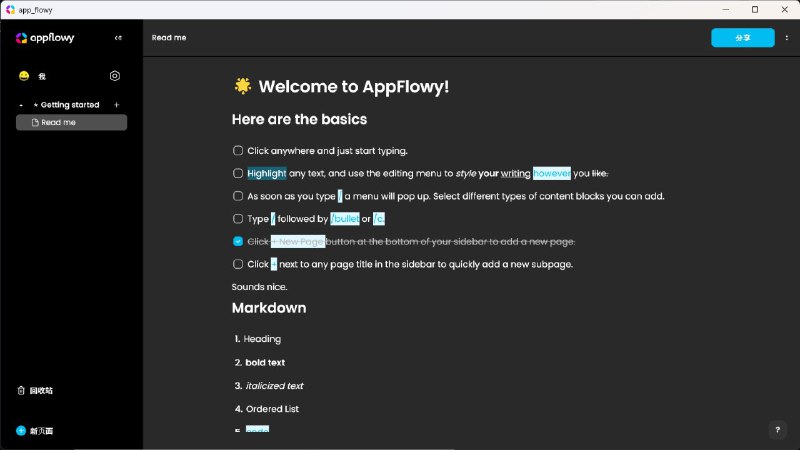The height and width of the screenshot is (450, 800).
Task: Click the new page label at bottom left
Action: 41,431
